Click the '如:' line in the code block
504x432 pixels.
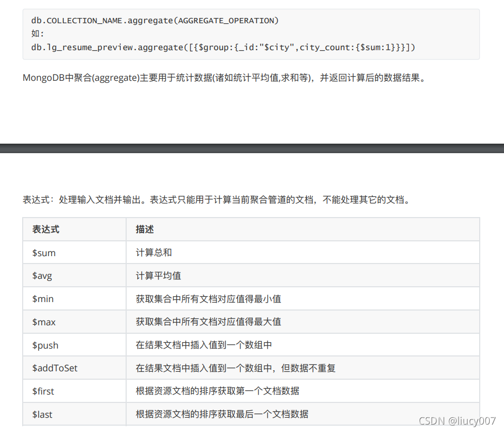[x=37, y=33]
